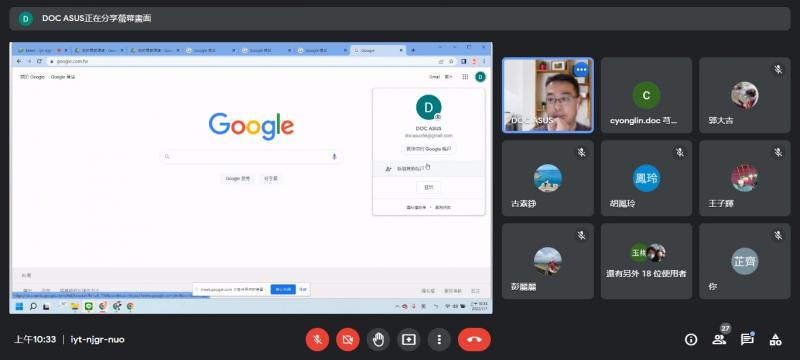
Task: Click the new tab plus button in shared Chrome
Action: (x=413, y=50)
